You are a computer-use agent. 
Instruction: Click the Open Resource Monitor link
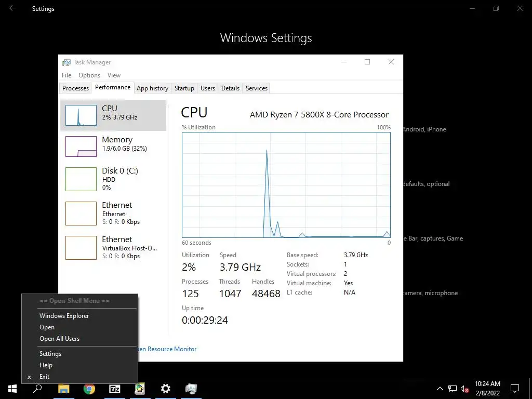tap(167, 349)
